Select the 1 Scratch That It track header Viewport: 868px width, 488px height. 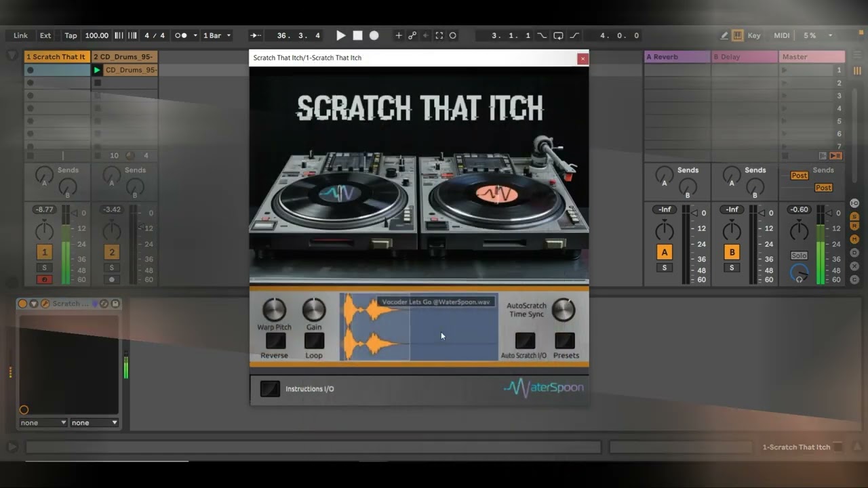pos(57,57)
